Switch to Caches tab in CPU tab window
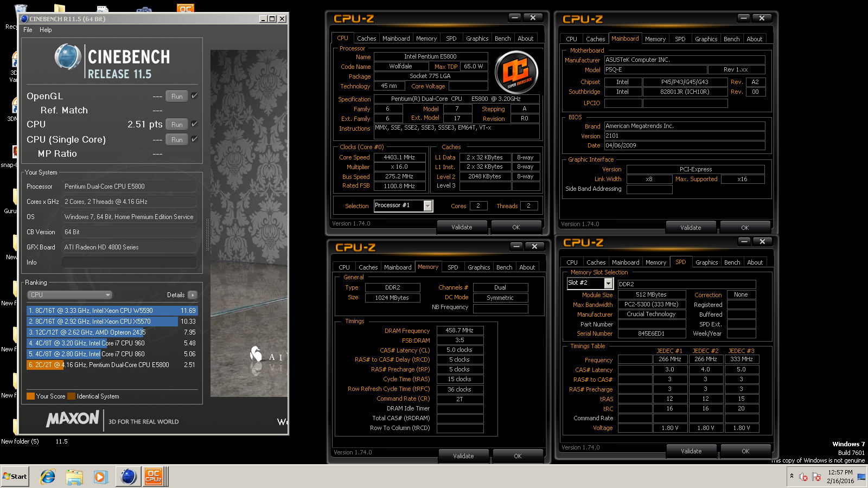Viewport: 868px width, 488px height. (366, 38)
